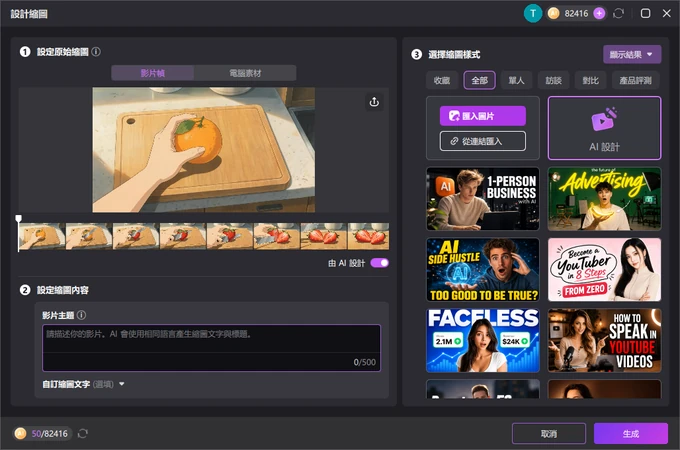Select the 對比 style filter
Viewport: 680px width, 450px height.
click(591, 80)
